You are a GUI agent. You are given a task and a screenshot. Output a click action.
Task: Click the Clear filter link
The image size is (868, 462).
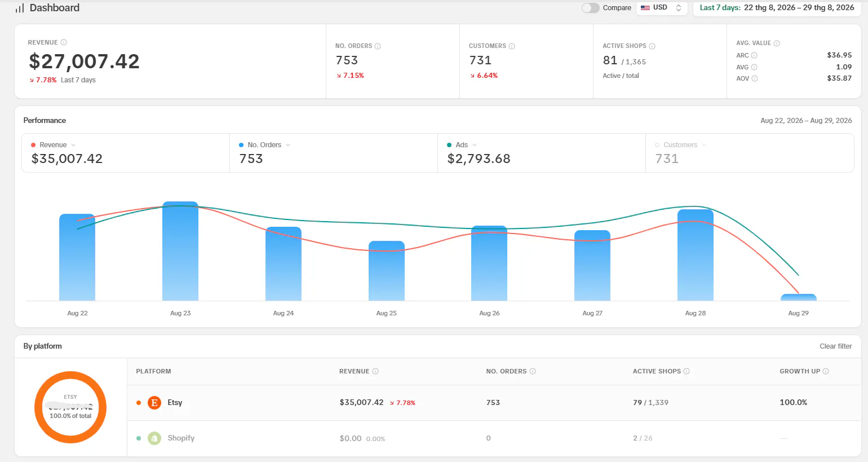coord(835,346)
